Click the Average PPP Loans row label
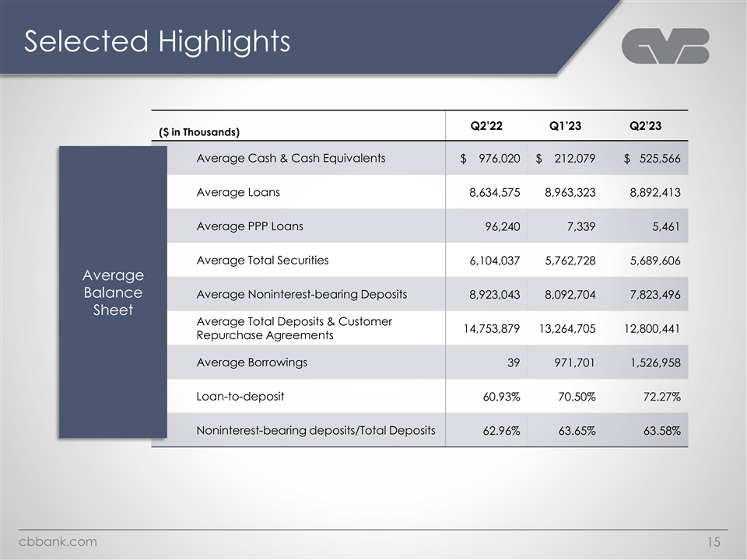The width and height of the screenshot is (747, 560). tap(250, 226)
